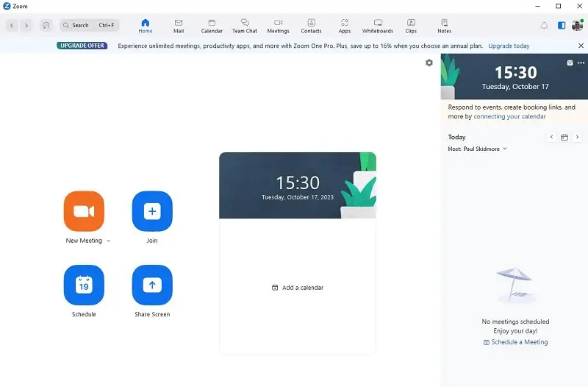Image resolution: width=588 pixels, height=387 pixels.
Task: Click the forward navigation arrow
Action: [x=26, y=26]
